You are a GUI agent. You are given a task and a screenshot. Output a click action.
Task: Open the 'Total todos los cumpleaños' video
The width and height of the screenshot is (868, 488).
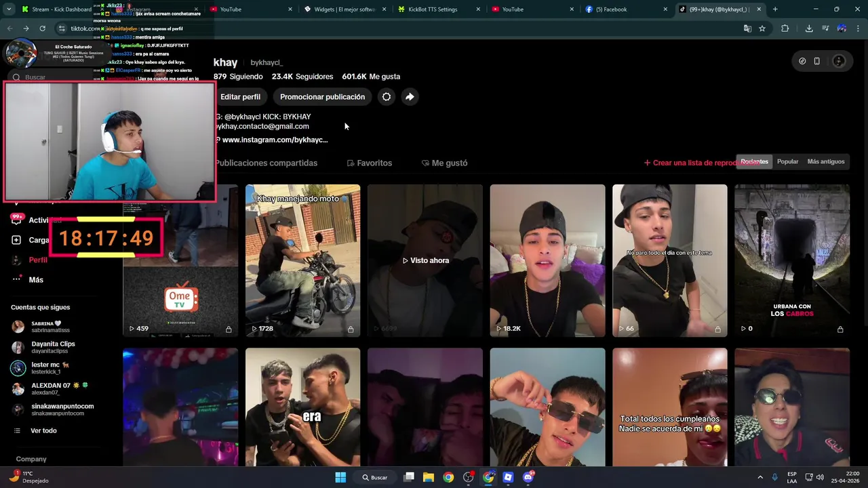point(669,407)
